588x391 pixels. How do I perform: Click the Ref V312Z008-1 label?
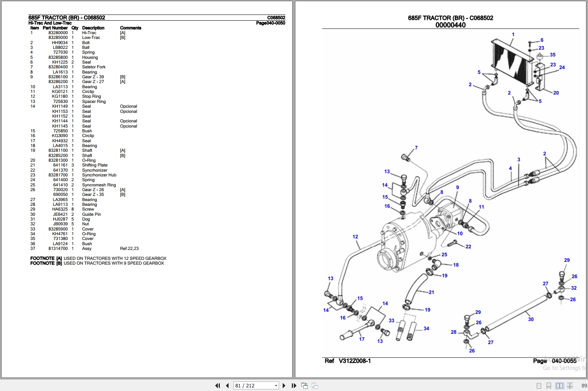pos(348,361)
